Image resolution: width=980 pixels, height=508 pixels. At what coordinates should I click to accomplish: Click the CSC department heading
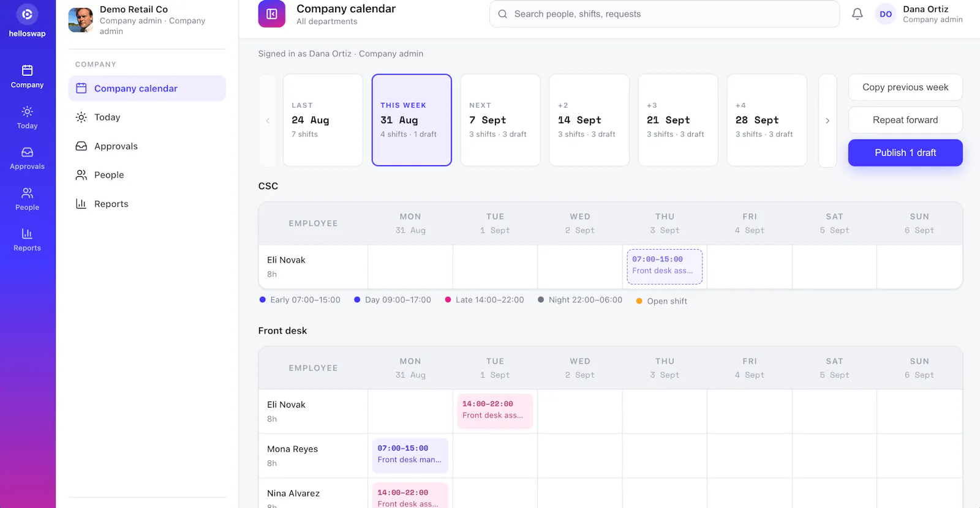(268, 186)
